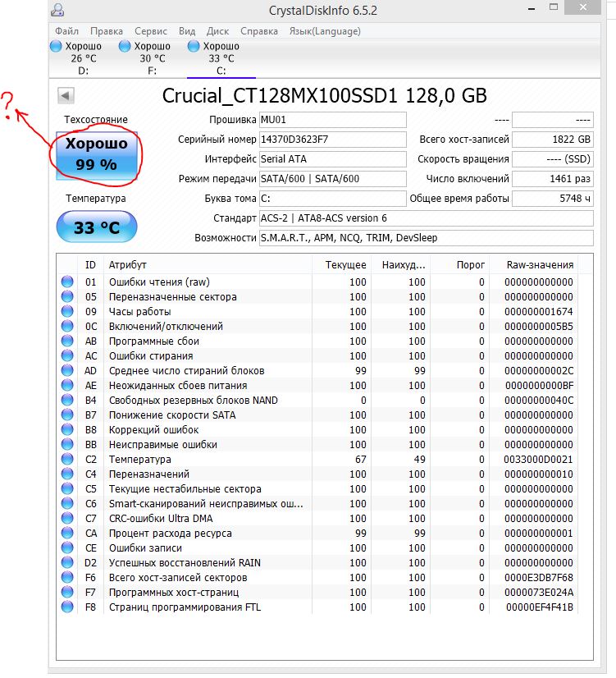Click the rotation speed value ---- (SSD)

click(553, 159)
